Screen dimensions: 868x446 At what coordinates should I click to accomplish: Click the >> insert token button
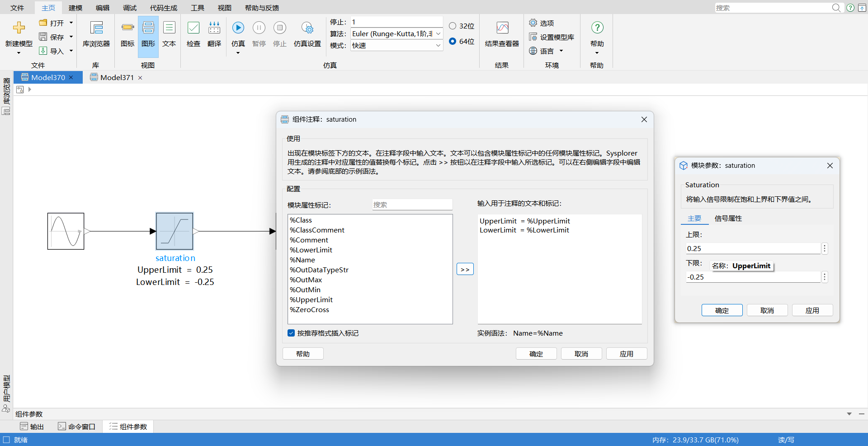465,269
